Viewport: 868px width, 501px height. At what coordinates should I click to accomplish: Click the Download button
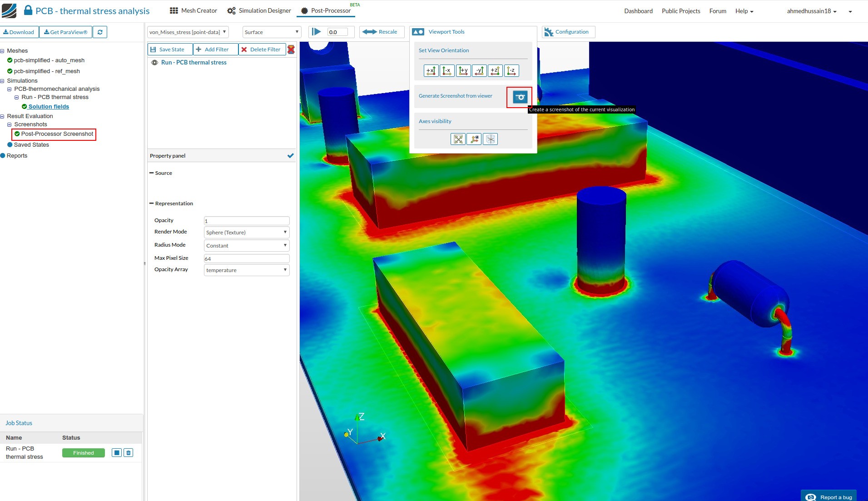tap(19, 32)
